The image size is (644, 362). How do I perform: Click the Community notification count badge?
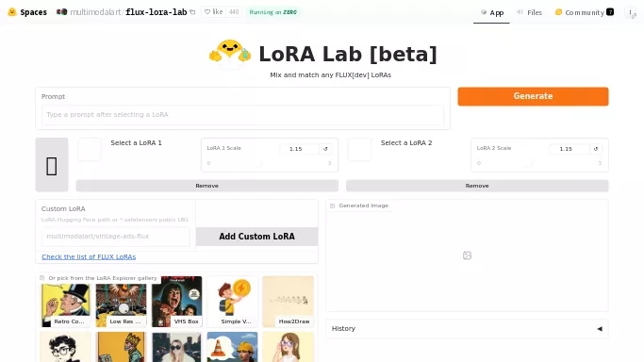click(610, 12)
